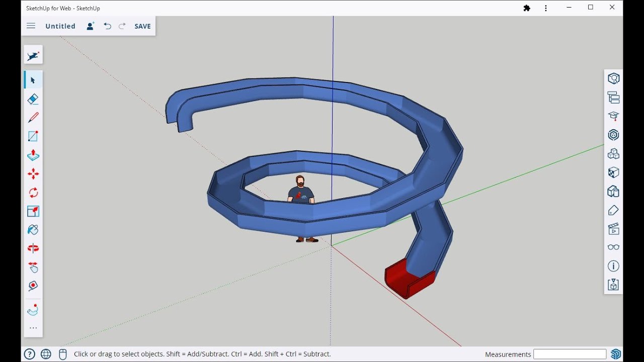Click the curved-line tool above the three dots

point(33,310)
